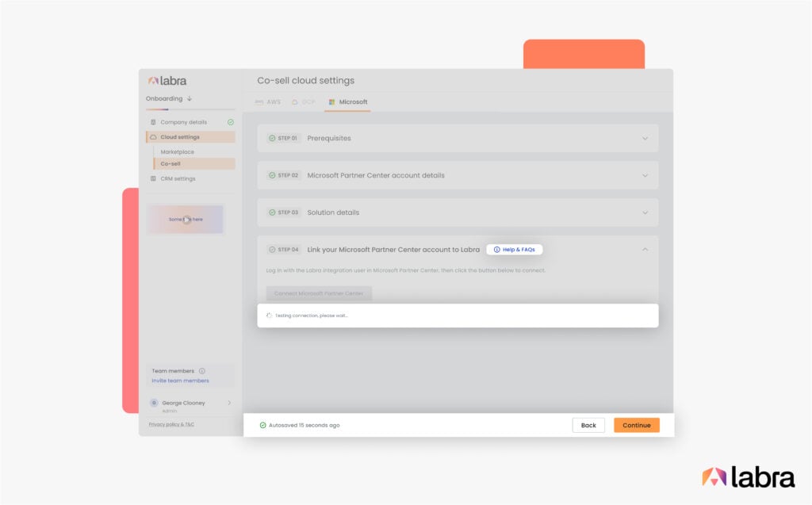812x505 pixels.
Task: Expand Step 01 Prerequisites chevron
Action: coord(645,138)
